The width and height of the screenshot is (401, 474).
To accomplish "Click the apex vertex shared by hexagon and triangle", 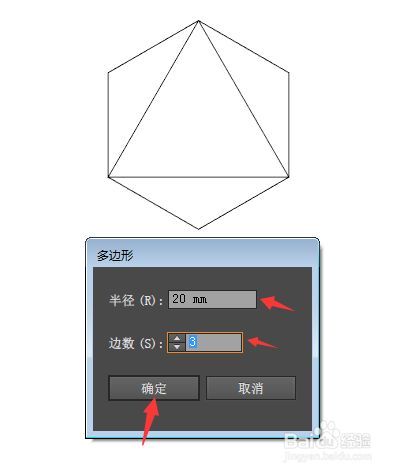I will pos(199,21).
